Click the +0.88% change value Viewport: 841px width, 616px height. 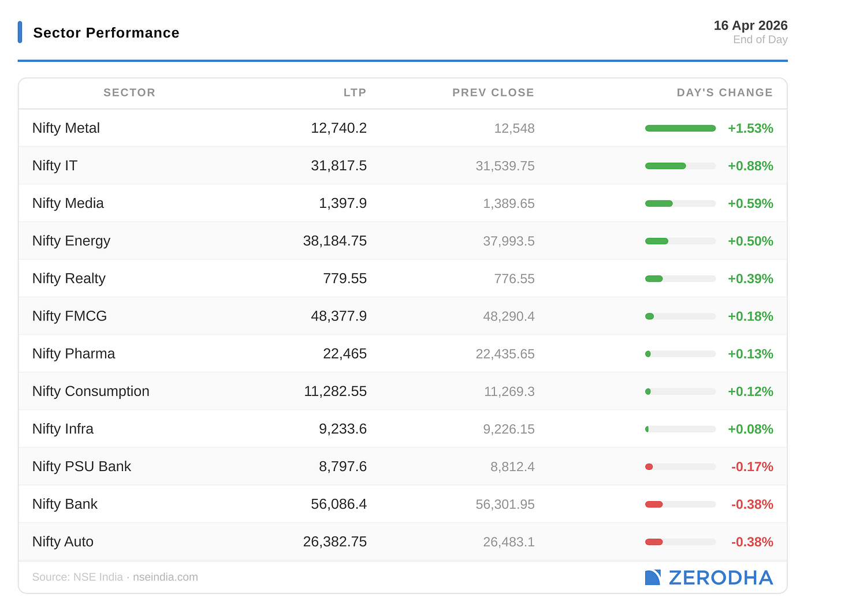[750, 166]
